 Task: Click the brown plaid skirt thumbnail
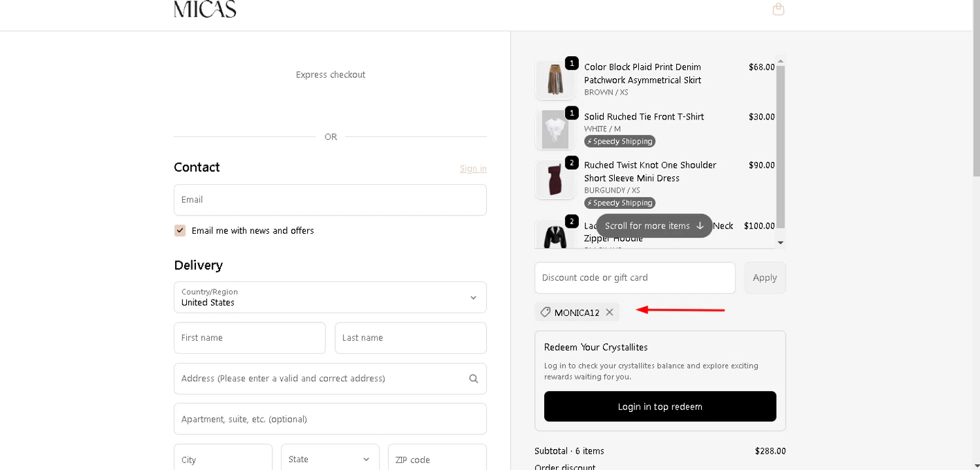pyautogui.click(x=555, y=80)
